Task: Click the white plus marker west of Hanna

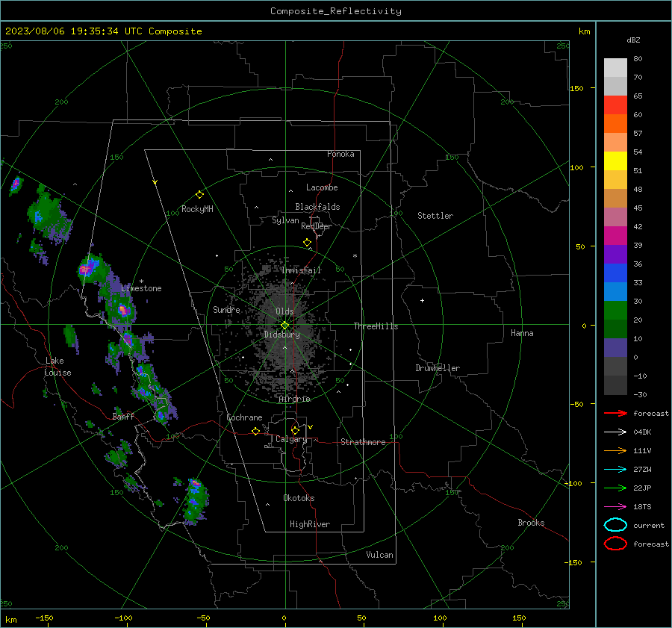Action: click(x=422, y=300)
